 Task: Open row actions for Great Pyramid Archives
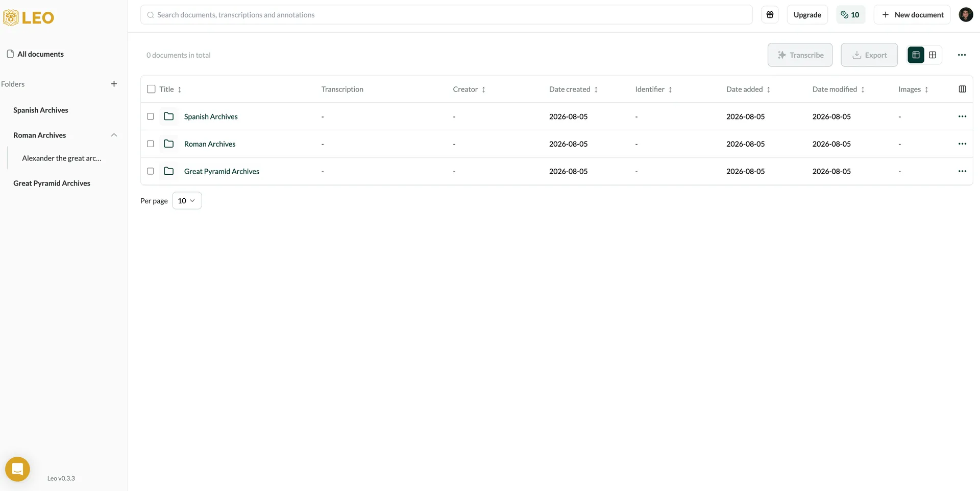[962, 171]
